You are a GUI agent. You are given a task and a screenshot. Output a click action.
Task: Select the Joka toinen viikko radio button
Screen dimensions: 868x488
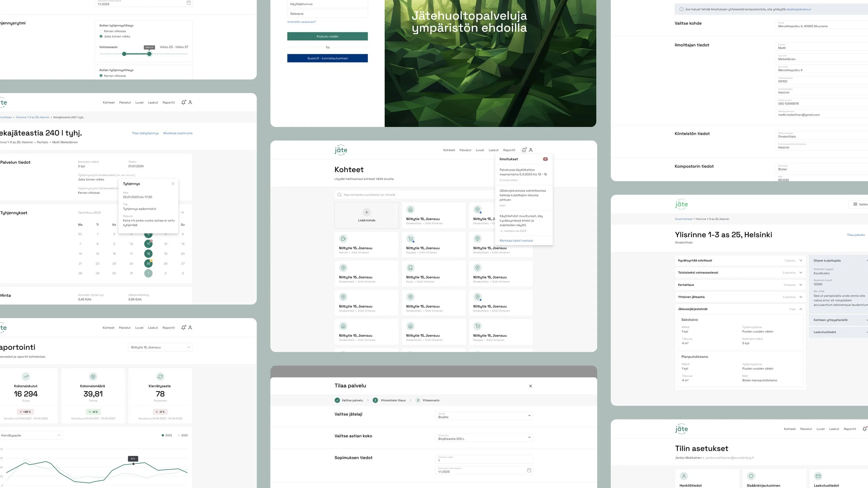click(101, 36)
